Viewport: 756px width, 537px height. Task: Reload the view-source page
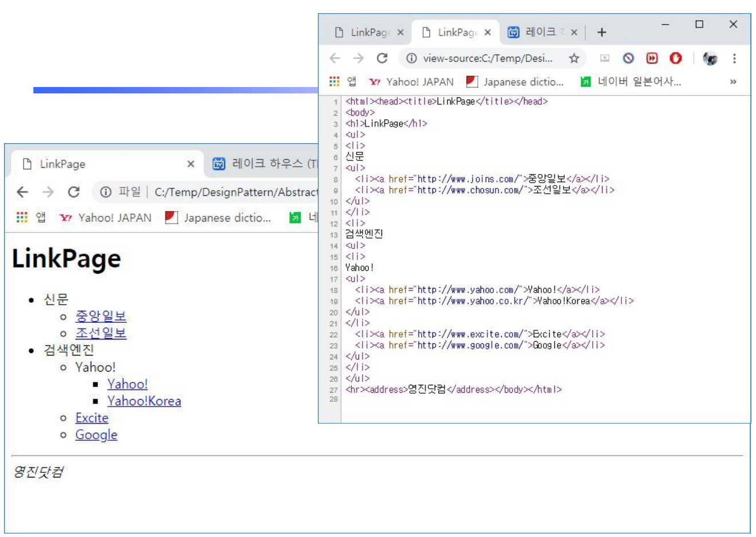pyautogui.click(x=382, y=58)
